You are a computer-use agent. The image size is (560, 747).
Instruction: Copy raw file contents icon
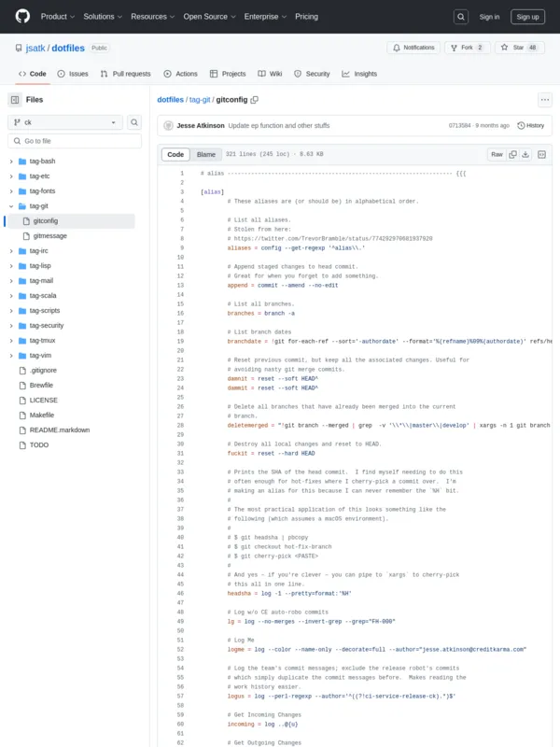coord(512,154)
